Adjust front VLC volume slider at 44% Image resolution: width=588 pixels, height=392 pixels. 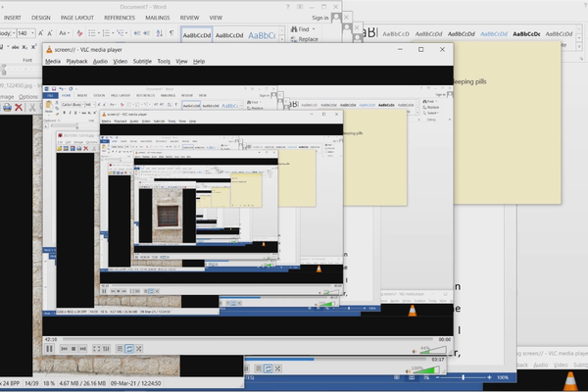433,350
